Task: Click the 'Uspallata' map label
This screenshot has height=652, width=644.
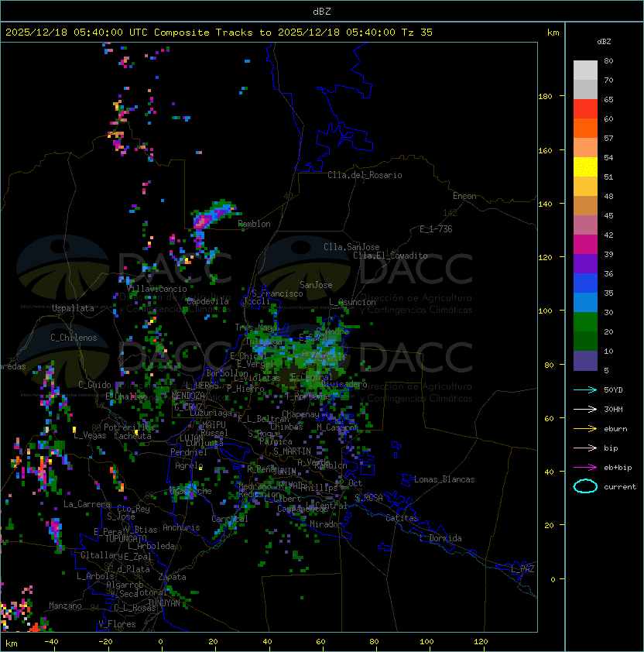Action: (73, 308)
